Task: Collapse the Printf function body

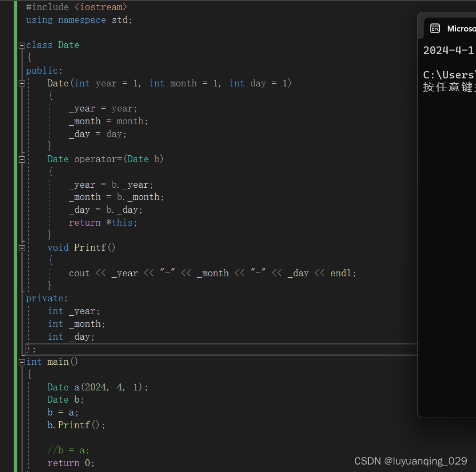Action: pyautogui.click(x=21, y=247)
